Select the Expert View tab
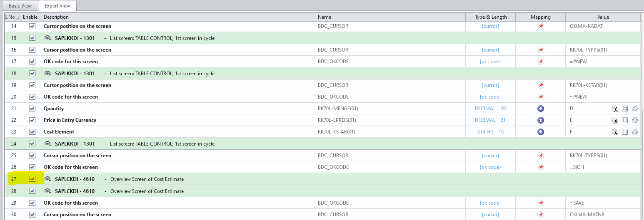644x220 pixels. pos(57,6)
